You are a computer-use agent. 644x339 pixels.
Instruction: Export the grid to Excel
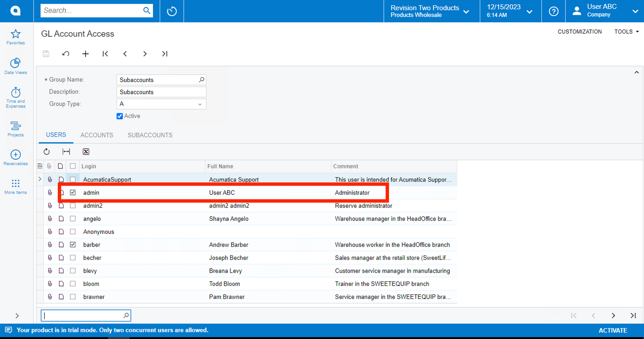tap(86, 152)
